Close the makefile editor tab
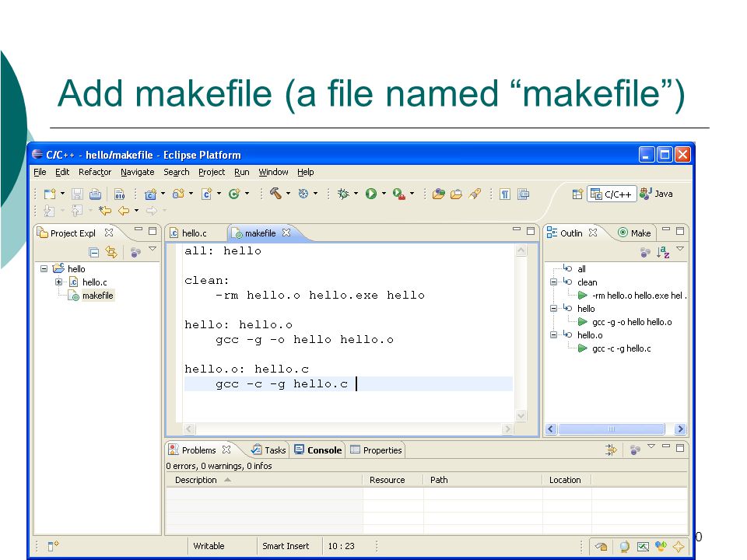The image size is (747, 560). tap(286, 233)
